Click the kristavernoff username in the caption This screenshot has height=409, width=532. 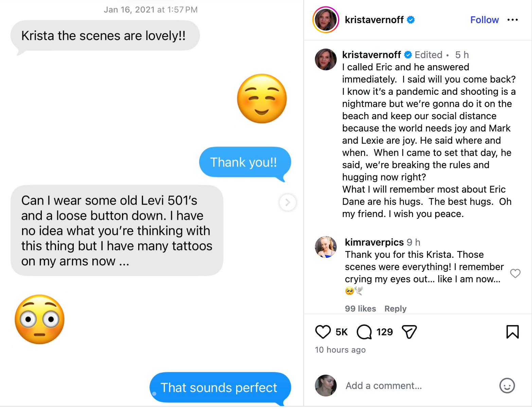371,55
